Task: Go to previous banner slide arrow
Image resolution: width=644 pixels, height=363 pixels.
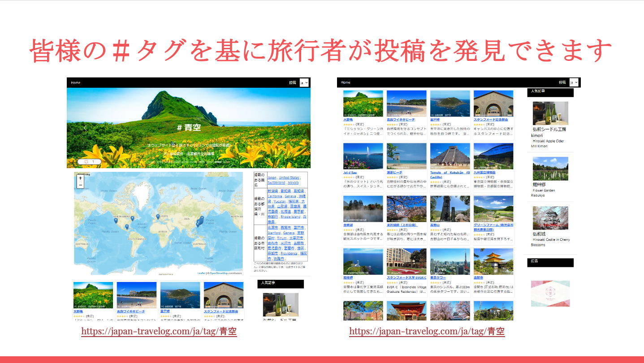Action: click(86, 128)
